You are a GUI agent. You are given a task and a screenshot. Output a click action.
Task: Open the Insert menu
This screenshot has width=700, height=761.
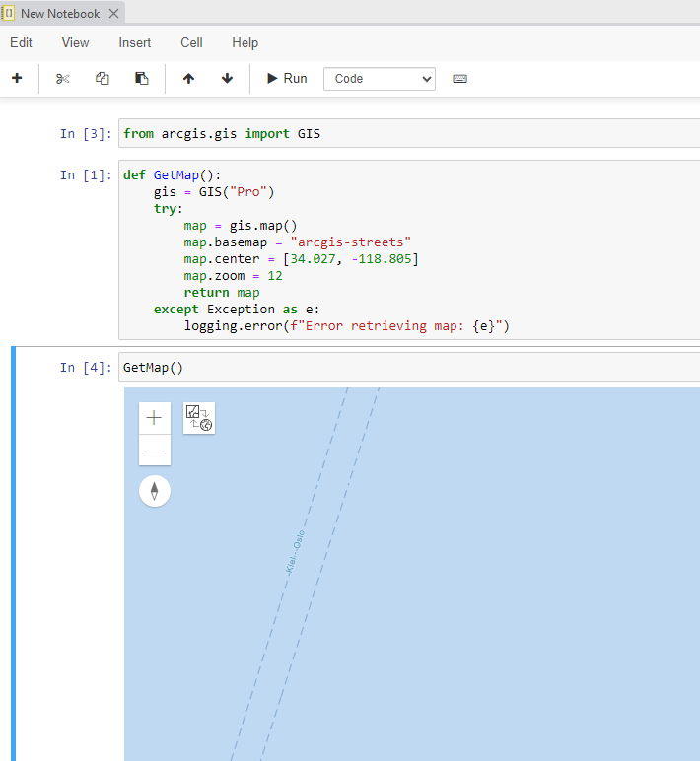click(x=135, y=42)
